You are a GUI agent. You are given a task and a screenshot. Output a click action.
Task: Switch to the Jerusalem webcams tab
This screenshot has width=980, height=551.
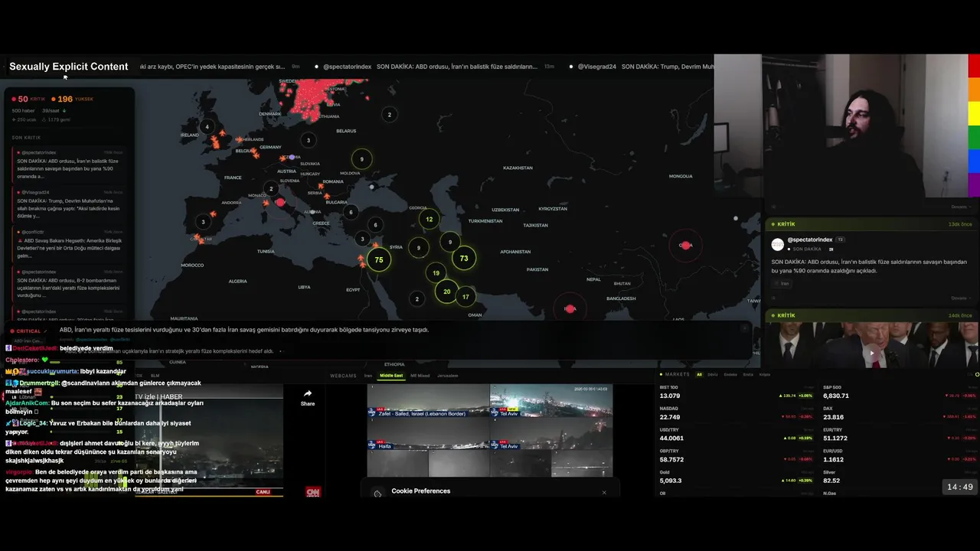pyautogui.click(x=447, y=376)
